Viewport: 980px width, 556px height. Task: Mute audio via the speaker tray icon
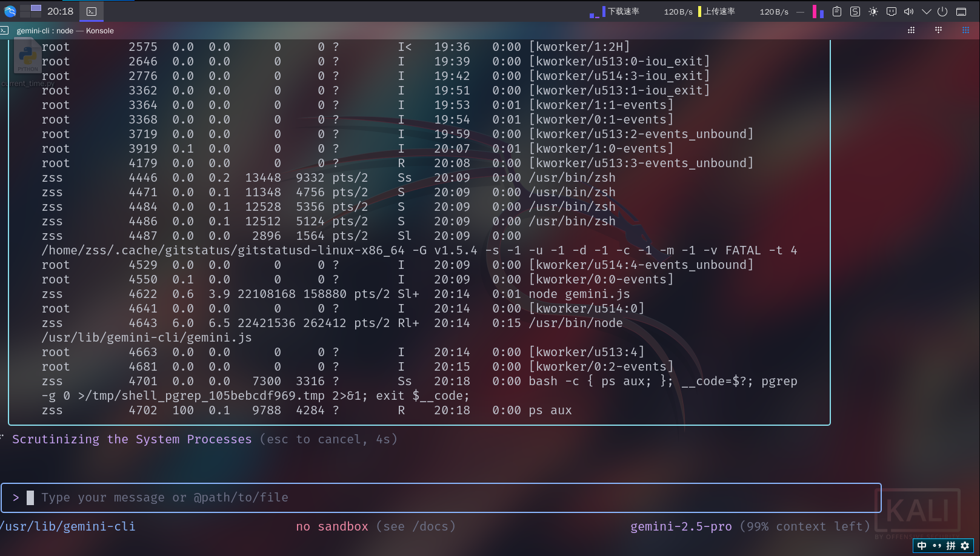(x=908, y=11)
